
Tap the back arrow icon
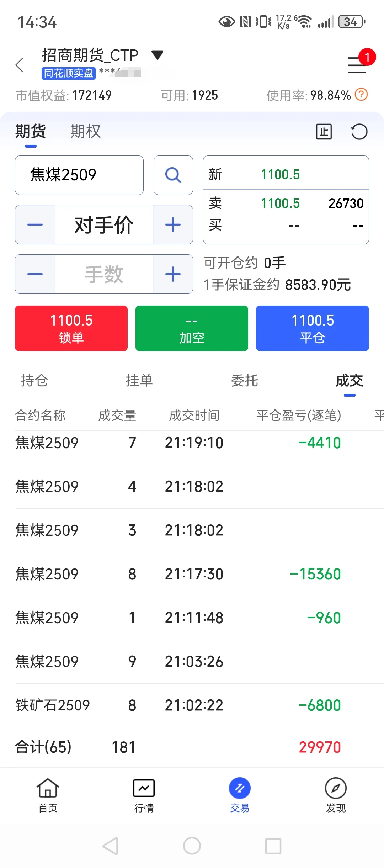click(x=20, y=65)
